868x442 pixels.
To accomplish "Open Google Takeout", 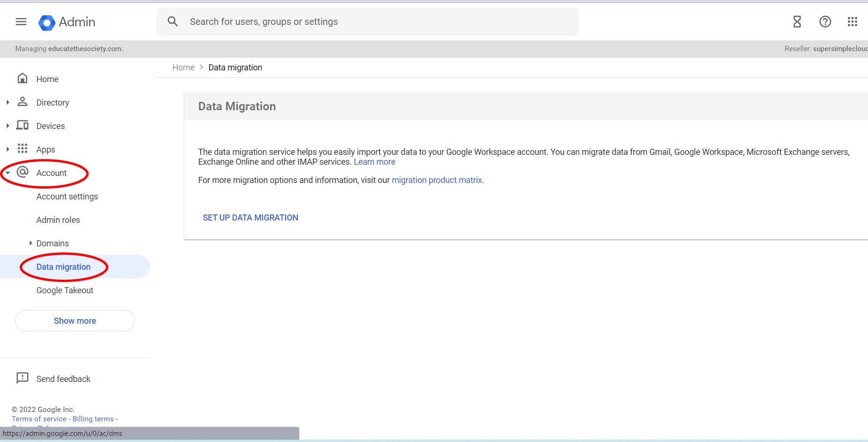I will [x=65, y=290].
